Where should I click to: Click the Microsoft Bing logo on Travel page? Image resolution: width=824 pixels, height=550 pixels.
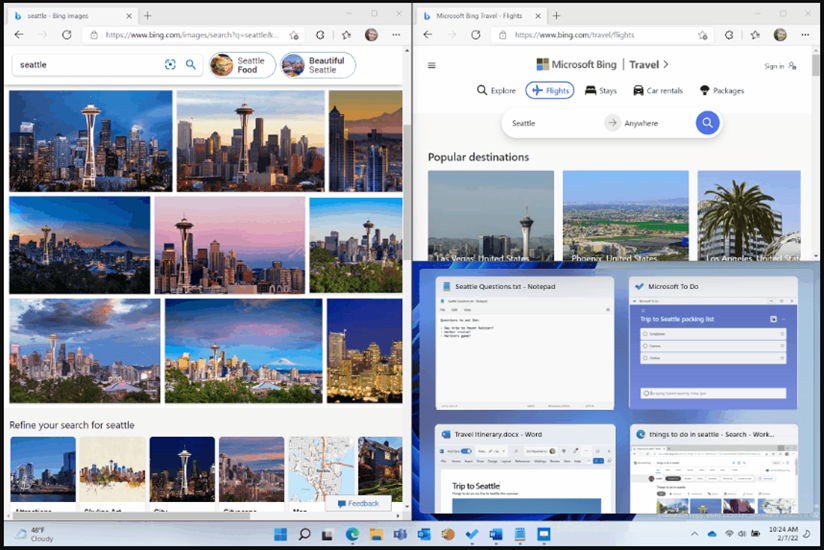point(576,65)
